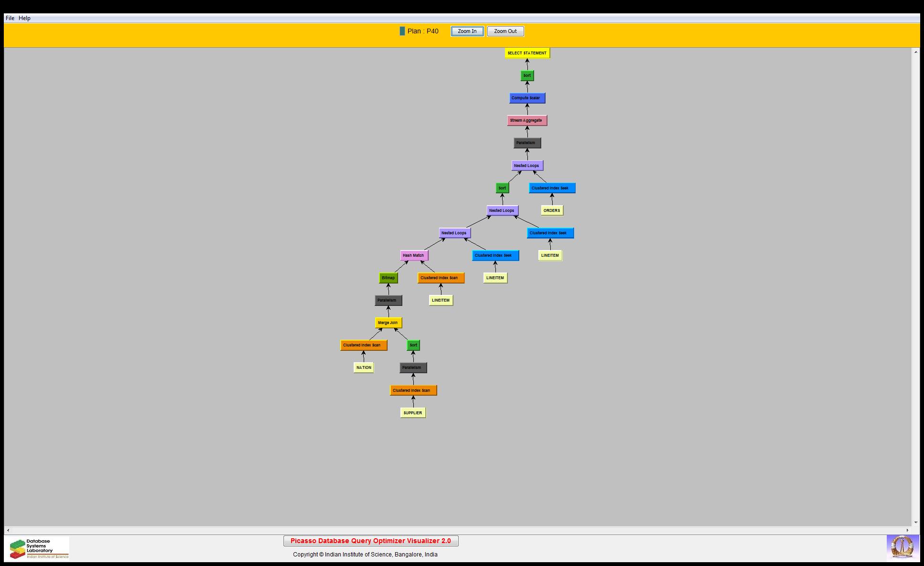Select the SUPPLIER table node
Image resolution: width=924 pixels, height=566 pixels.
[x=413, y=413]
